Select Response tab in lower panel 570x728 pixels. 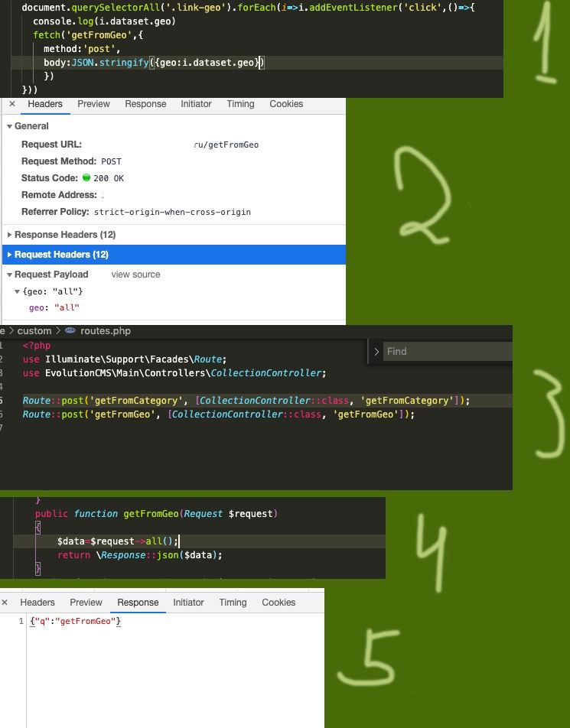coord(138,602)
